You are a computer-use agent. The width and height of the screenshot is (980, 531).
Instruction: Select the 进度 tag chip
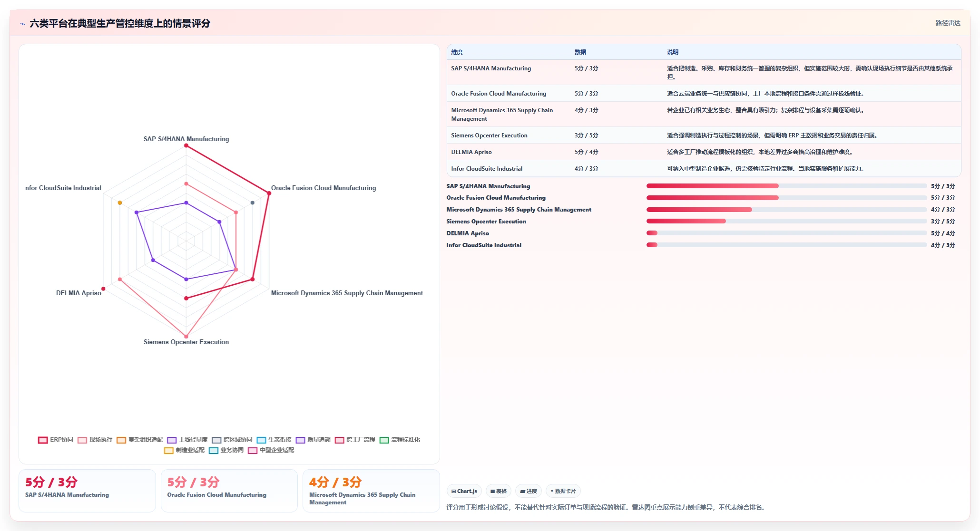pos(529,491)
